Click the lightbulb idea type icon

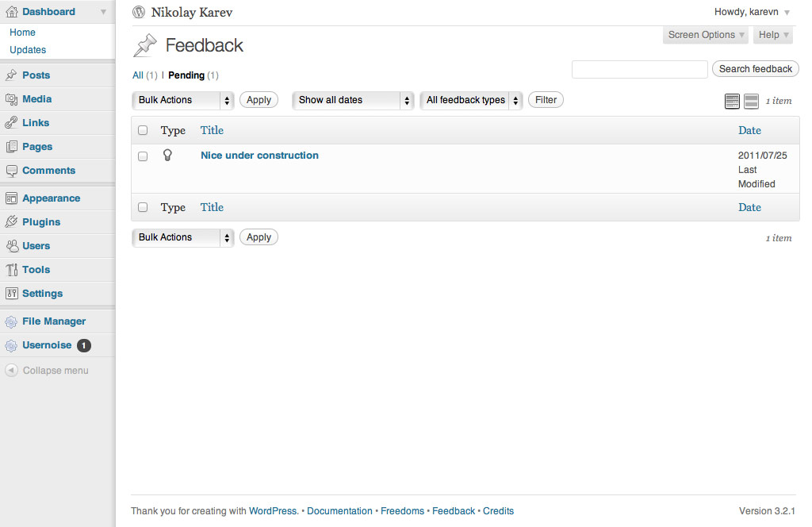167,156
